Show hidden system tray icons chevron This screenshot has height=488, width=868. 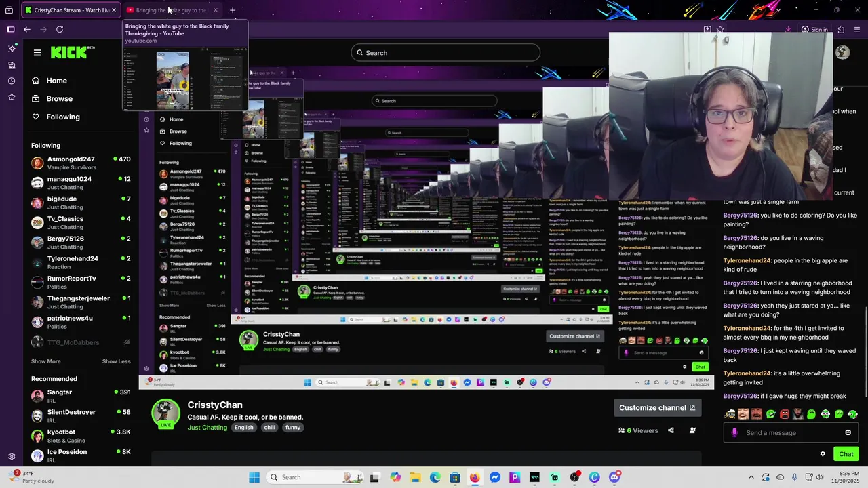(751, 477)
